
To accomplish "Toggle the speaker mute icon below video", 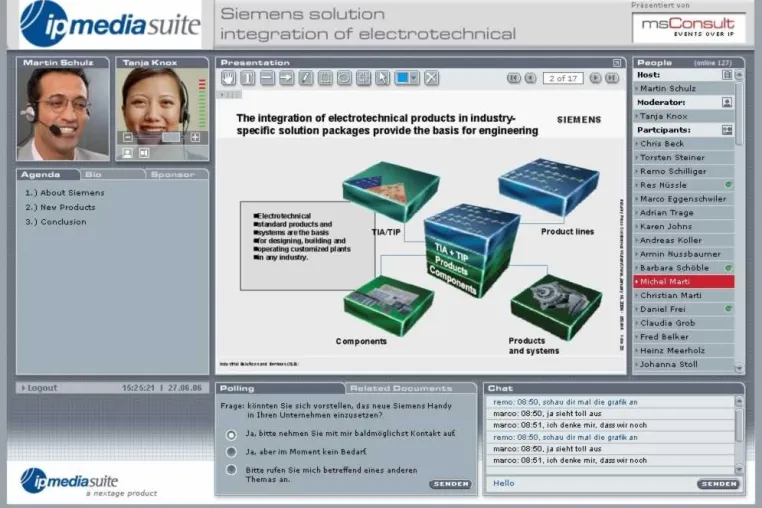I will [x=144, y=153].
